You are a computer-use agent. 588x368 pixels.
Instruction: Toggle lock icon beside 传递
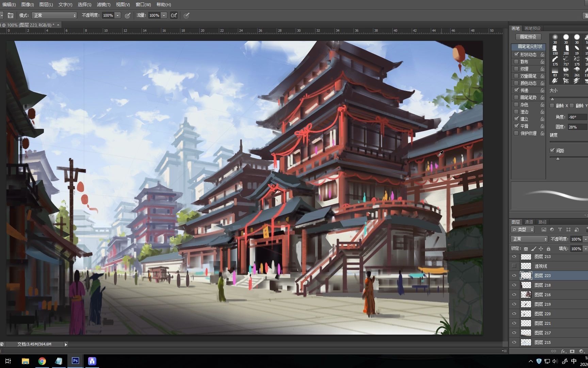tap(542, 90)
